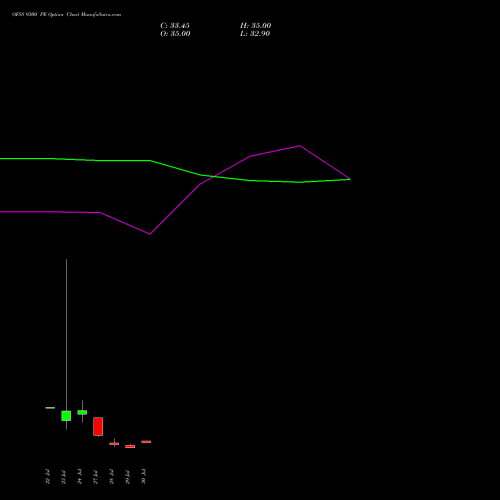The height and width of the screenshot is (500, 500).
Task: Click the lowest dip of the purple line
Action: [x=150, y=234]
